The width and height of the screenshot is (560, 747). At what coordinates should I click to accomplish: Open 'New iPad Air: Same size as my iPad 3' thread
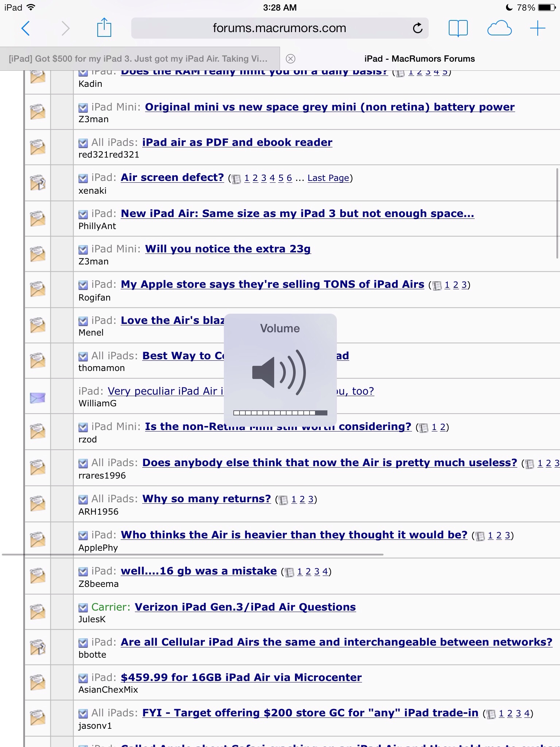(297, 213)
